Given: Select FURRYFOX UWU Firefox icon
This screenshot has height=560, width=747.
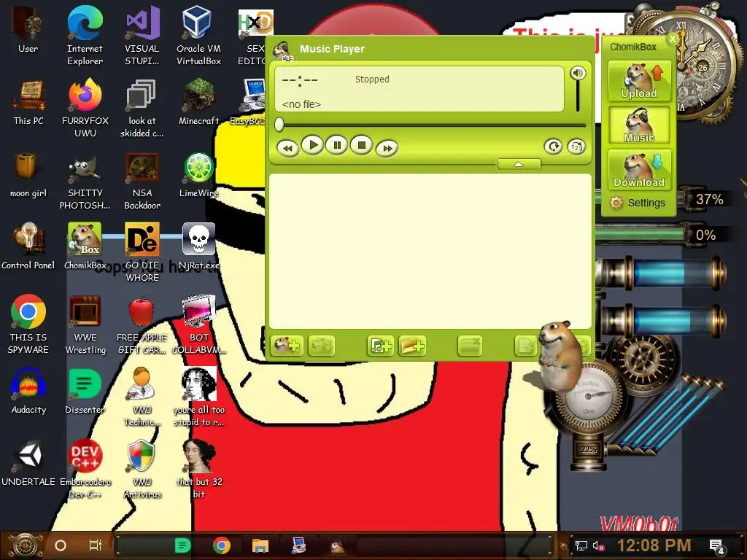Looking at the screenshot, I should tap(85, 108).
